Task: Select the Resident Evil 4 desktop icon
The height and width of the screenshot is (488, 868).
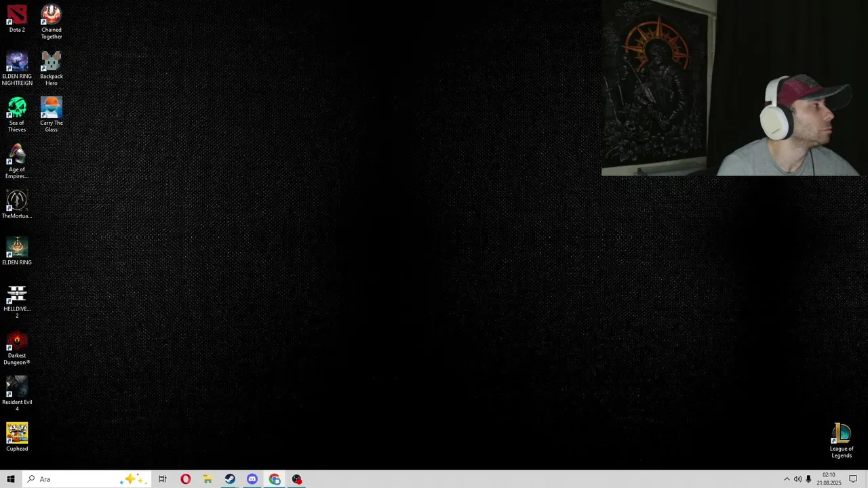Action: (x=17, y=394)
